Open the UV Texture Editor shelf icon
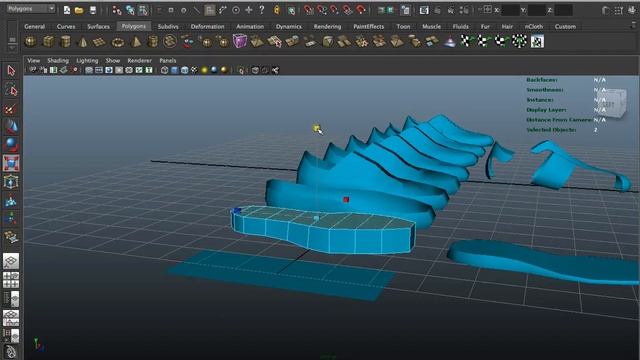 click(537, 42)
